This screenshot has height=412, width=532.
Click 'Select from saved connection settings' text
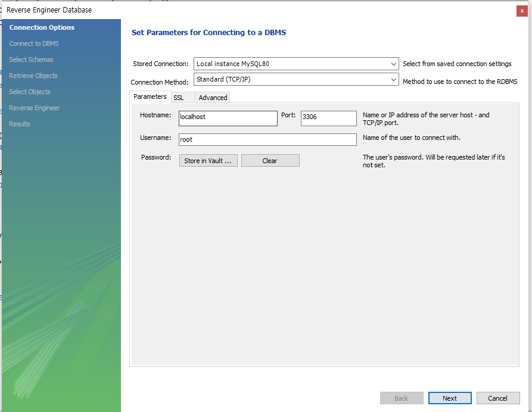[x=457, y=64]
